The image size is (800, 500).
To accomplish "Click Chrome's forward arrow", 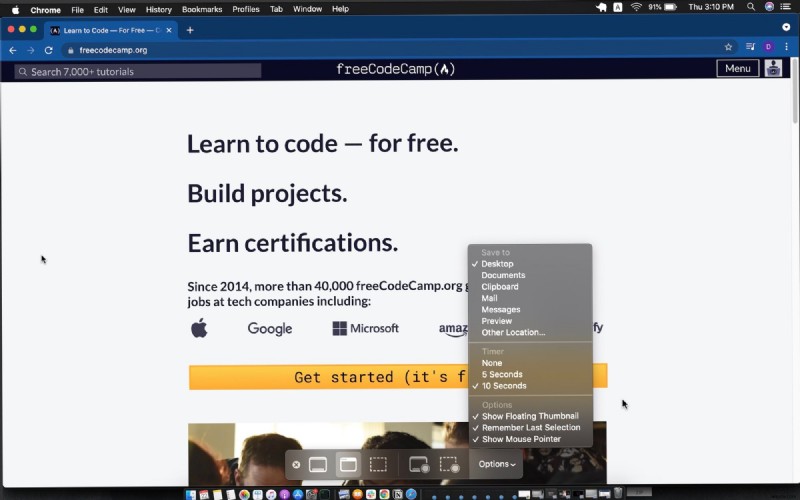I will coord(31,50).
